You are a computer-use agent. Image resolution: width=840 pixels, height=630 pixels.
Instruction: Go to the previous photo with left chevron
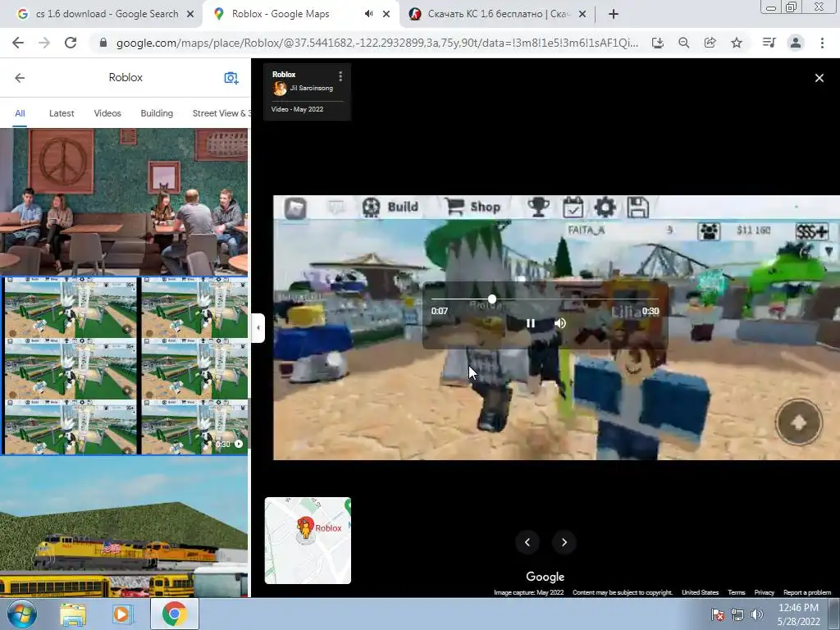point(527,542)
